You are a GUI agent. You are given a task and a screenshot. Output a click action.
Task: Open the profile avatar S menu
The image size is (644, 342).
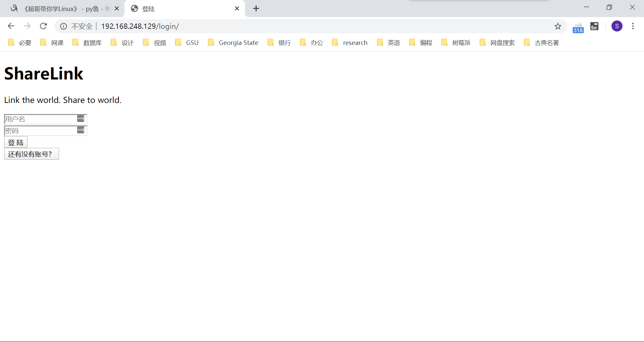click(617, 26)
